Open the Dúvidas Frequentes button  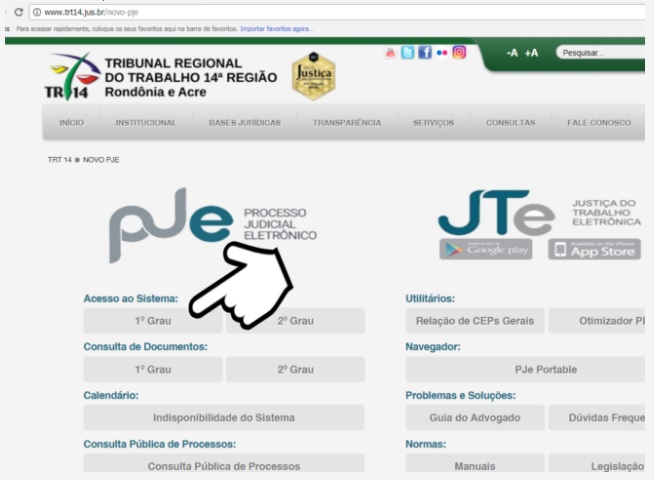click(597, 417)
